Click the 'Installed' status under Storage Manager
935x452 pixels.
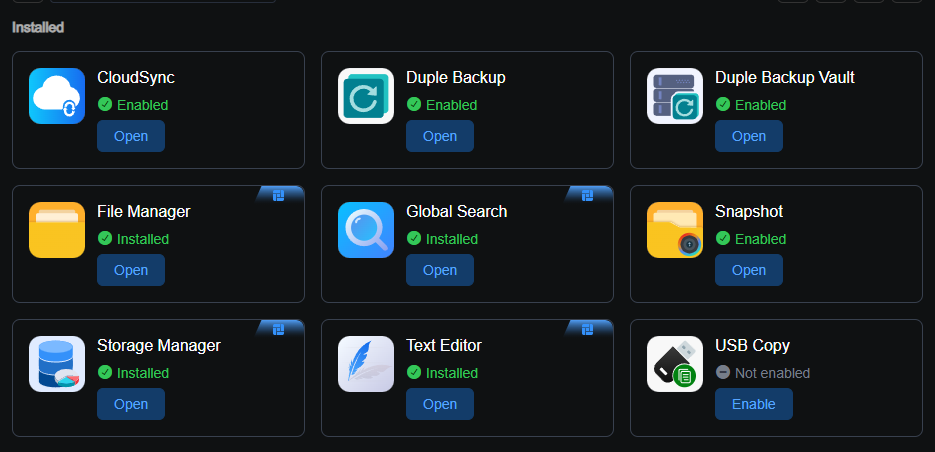click(x=143, y=373)
